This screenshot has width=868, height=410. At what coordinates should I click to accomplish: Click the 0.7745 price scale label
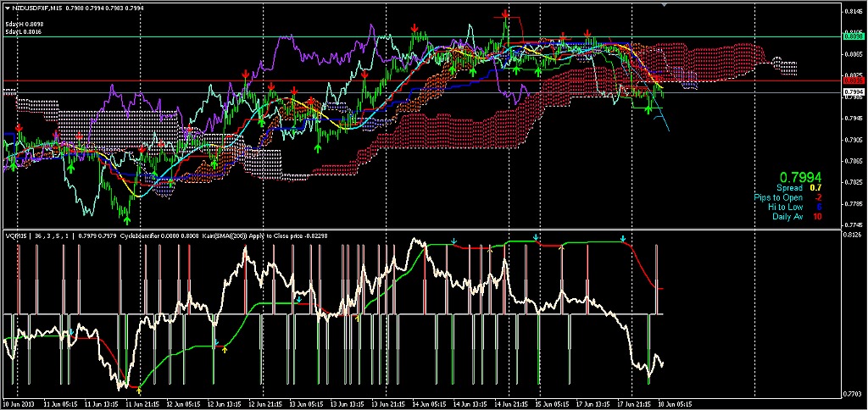[x=853, y=224]
